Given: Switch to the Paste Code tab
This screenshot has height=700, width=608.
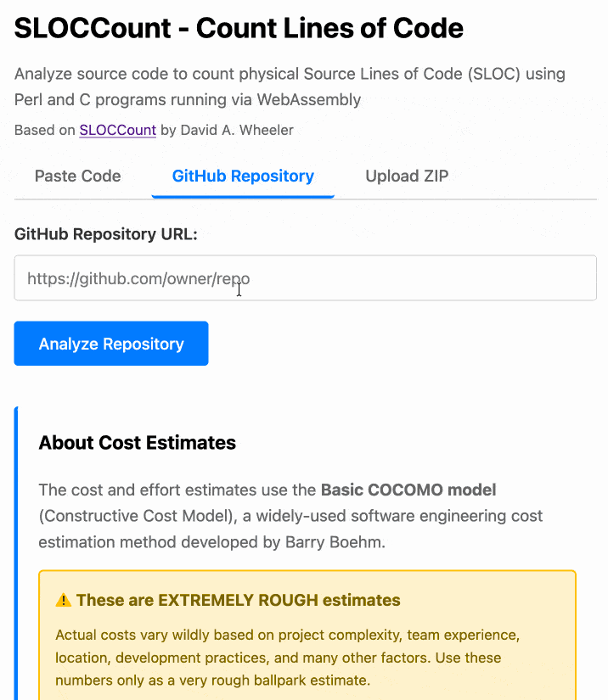Looking at the screenshot, I should point(77,176).
